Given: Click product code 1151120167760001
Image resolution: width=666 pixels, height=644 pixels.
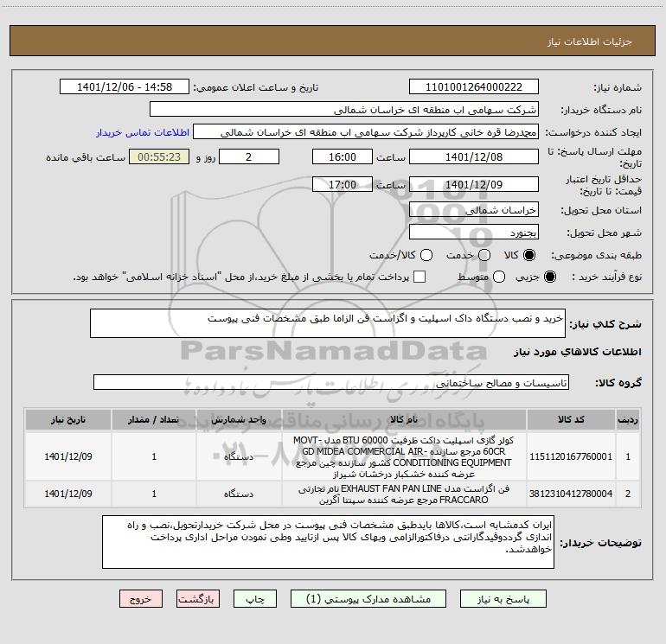Looking at the screenshot, I should click(571, 456).
